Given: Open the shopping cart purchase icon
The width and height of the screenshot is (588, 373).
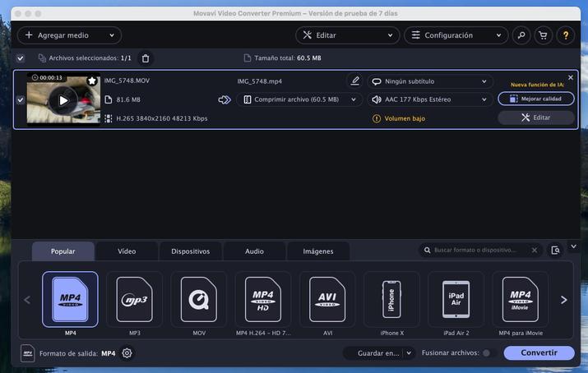Looking at the screenshot, I should coord(543,35).
